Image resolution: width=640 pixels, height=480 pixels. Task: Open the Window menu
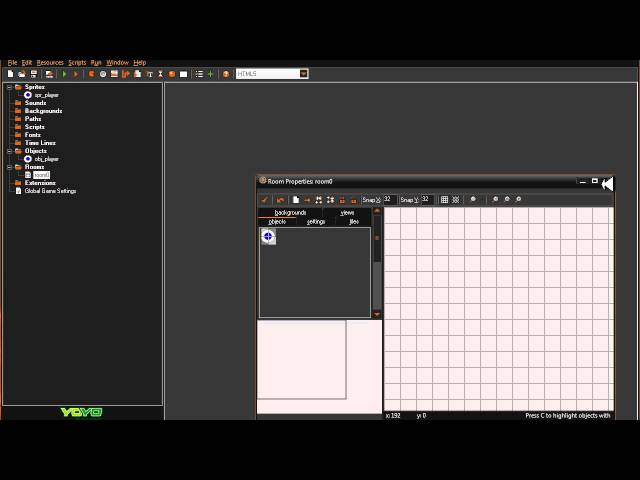(x=117, y=62)
